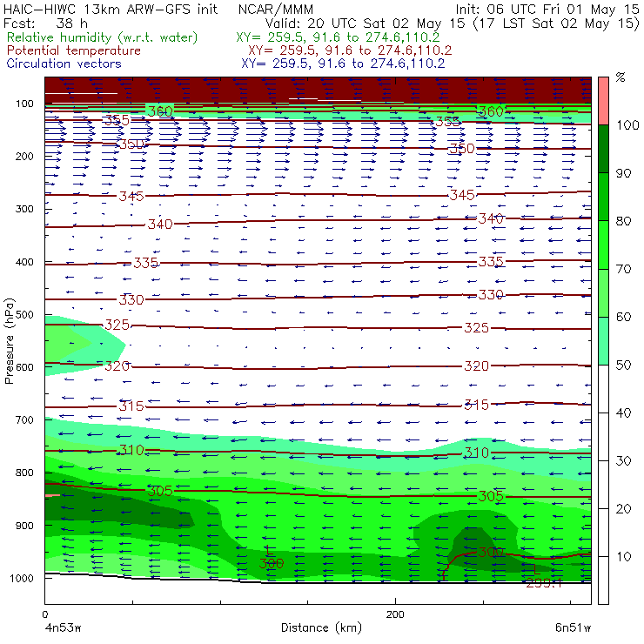This screenshot has height=644, width=644.
Task: Select the 400 hPa pressure axis label
Action: pos(24,262)
